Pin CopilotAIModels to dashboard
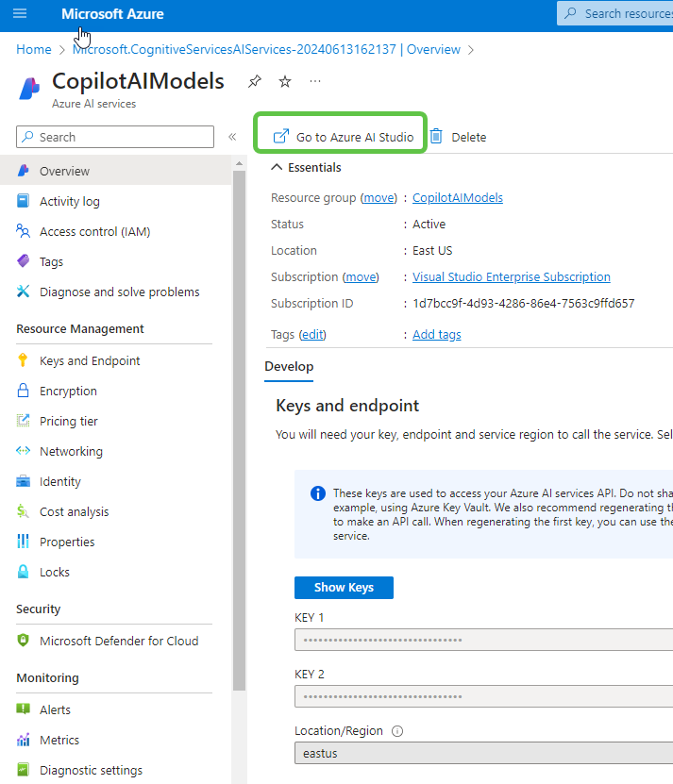673x784 pixels. [x=255, y=82]
